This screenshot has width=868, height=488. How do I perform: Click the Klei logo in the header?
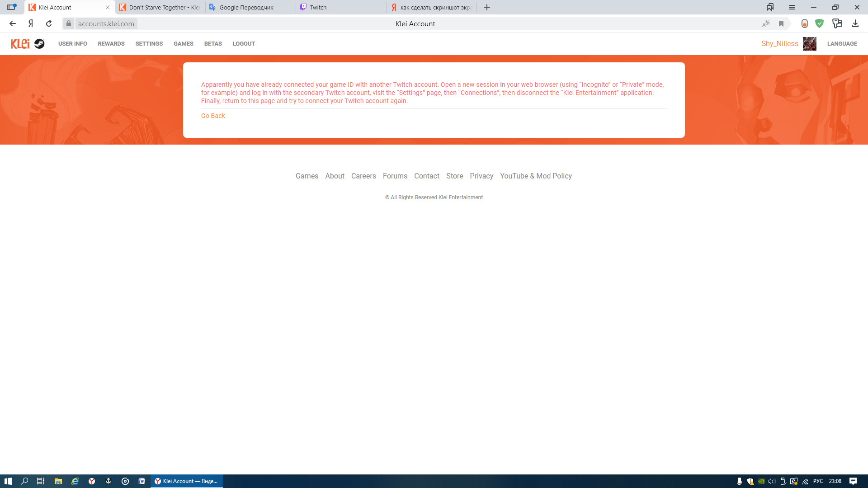(20, 44)
